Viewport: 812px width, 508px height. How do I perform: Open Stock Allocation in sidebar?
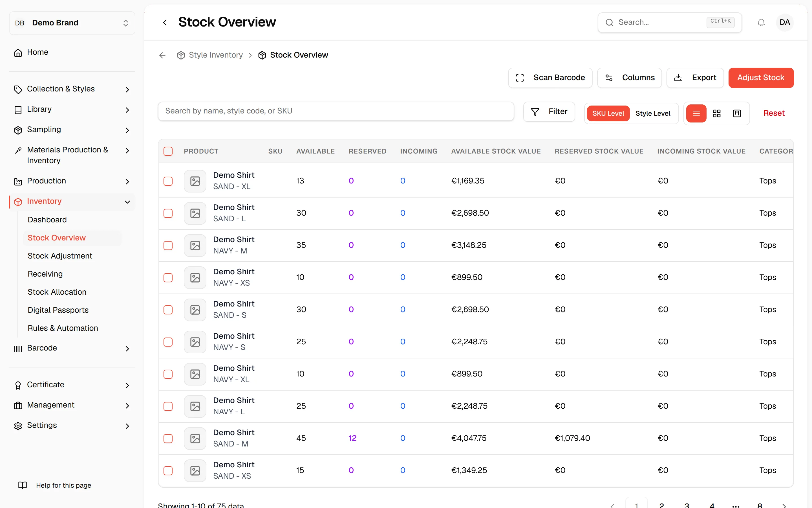coord(57,292)
